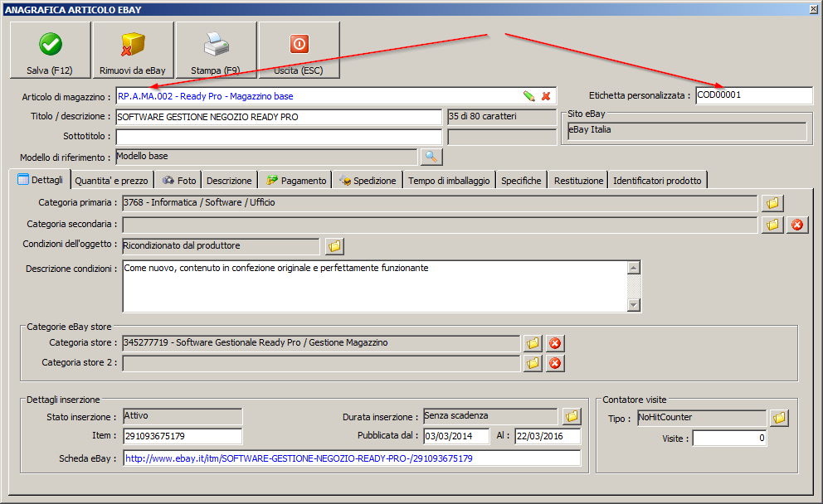Click the empty Categoria store 2 field
This screenshot has width=823, height=504.
point(321,363)
